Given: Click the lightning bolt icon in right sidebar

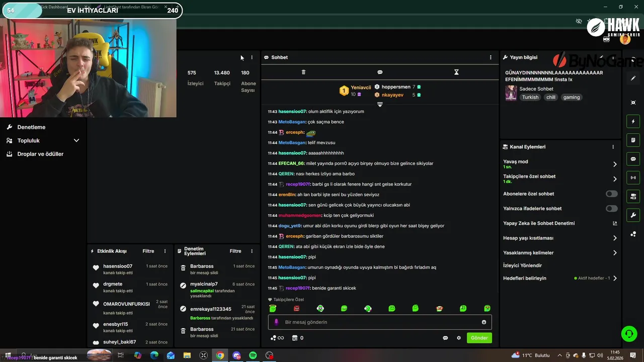Looking at the screenshot, I should tap(633, 121).
